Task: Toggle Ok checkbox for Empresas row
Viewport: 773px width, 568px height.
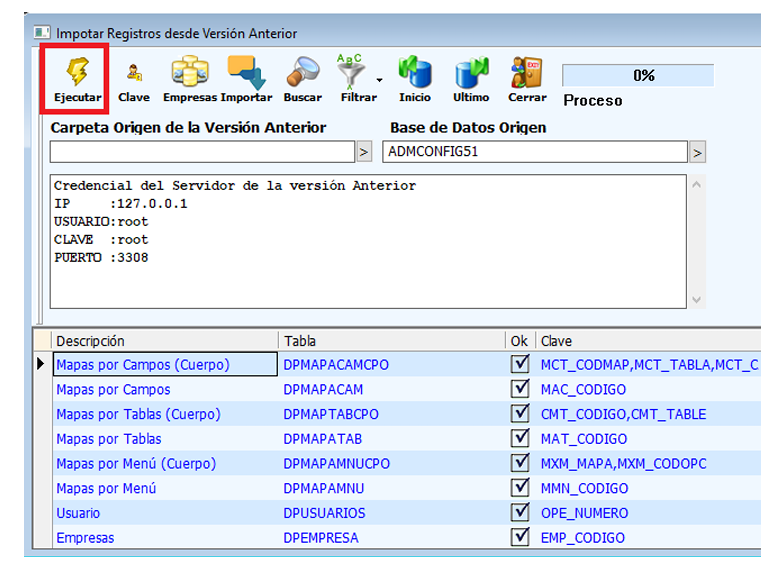Action: 519,537
